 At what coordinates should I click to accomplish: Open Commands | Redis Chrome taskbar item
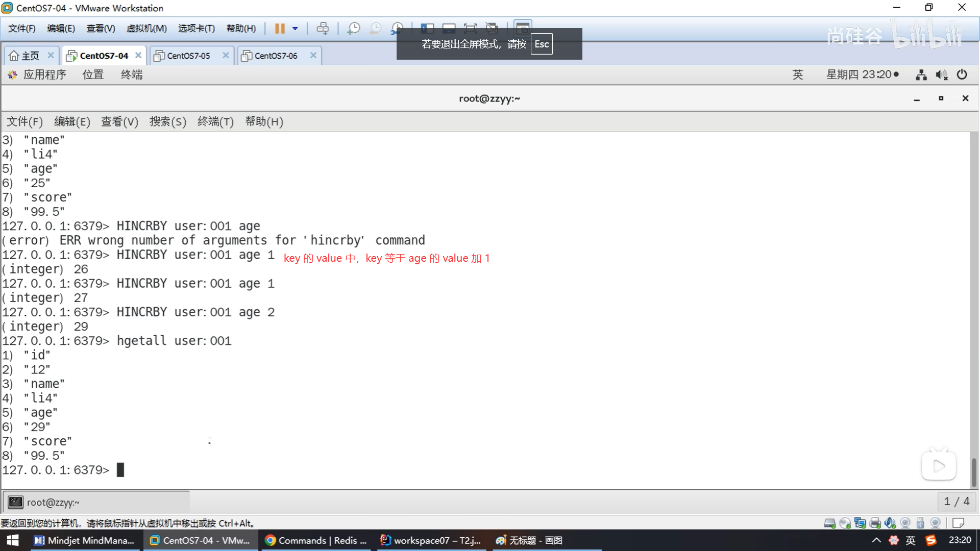(x=316, y=540)
